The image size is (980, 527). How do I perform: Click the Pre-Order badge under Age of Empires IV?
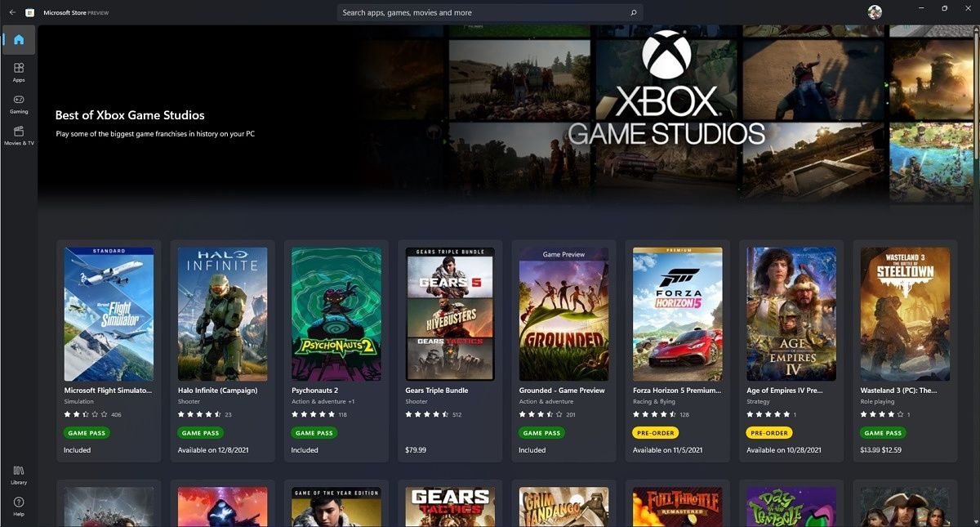point(769,433)
